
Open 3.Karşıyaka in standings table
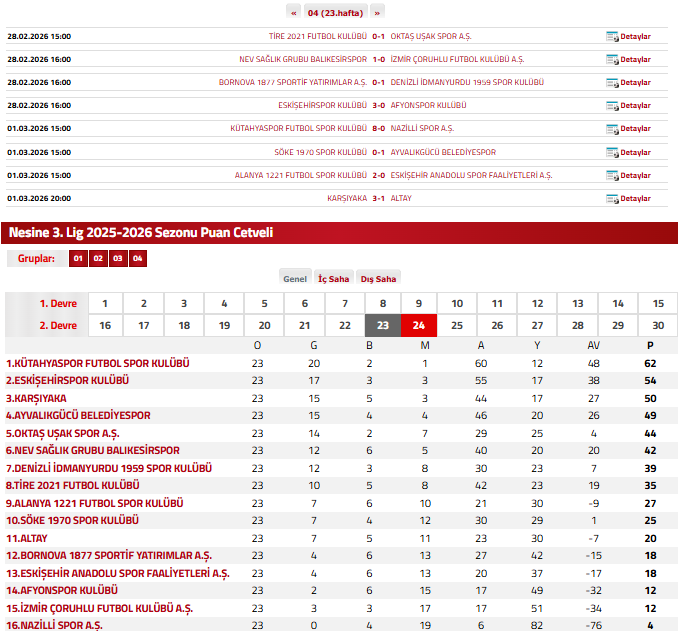click(x=36, y=398)
